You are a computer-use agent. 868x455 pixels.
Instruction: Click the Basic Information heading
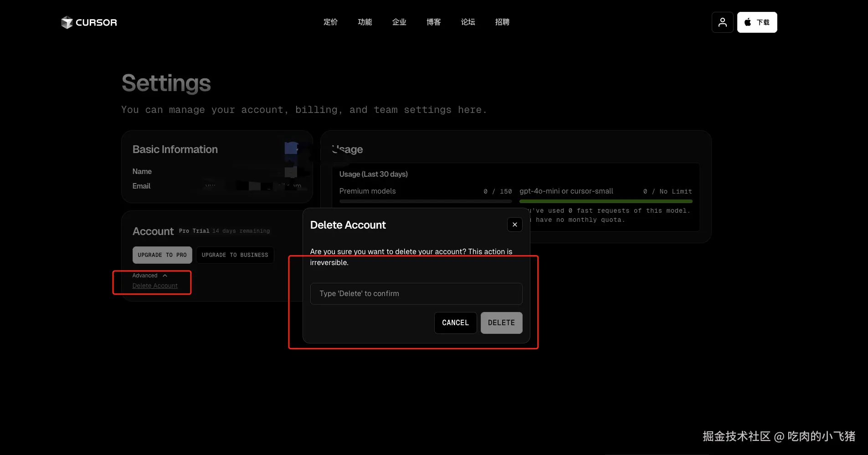click(x=175, y=149)
